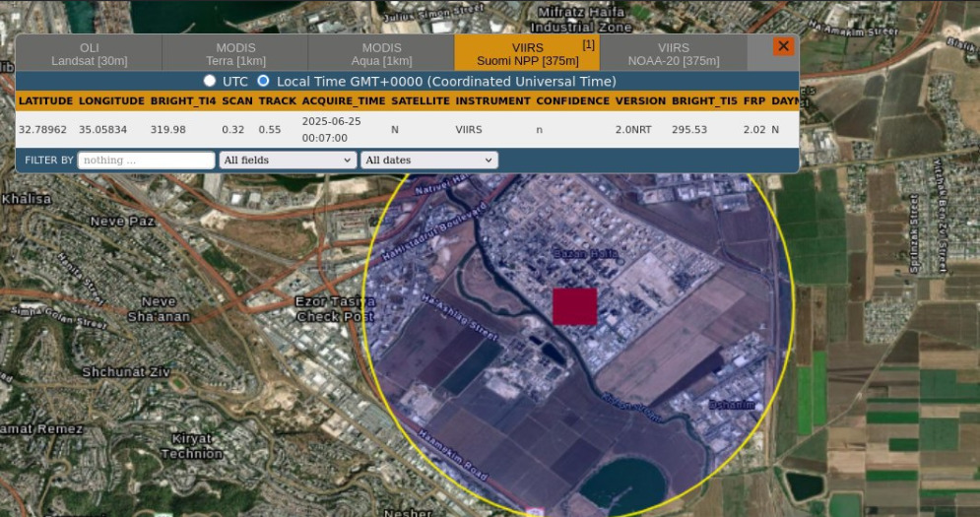Screen dimensions: 980x517
Task: Click the SATELLITE column header
Action: pos(421,100)
